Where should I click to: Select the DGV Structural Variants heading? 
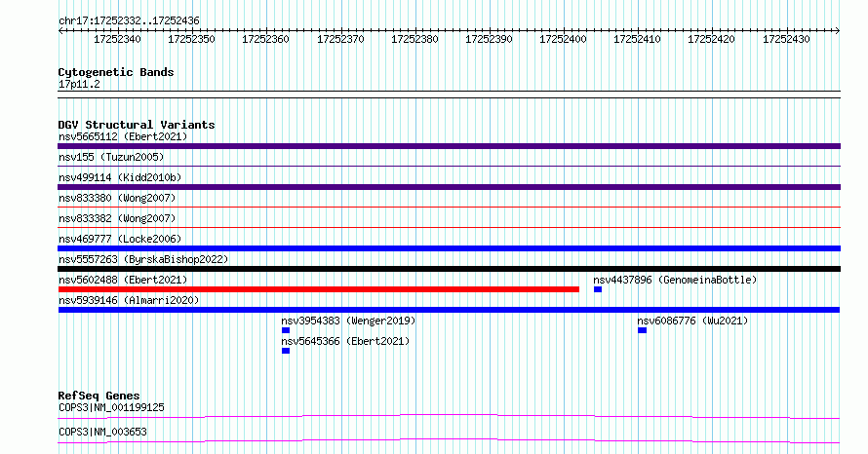coord(137,125)
